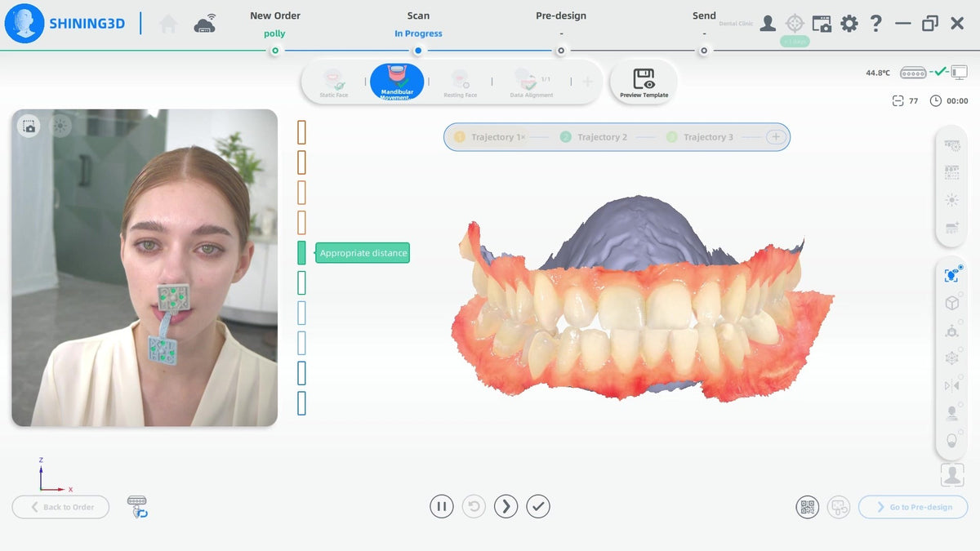Viewport: 980px width, 551px height.
Task: Click the monitor connection status icon
Action: tap(960, 73)
